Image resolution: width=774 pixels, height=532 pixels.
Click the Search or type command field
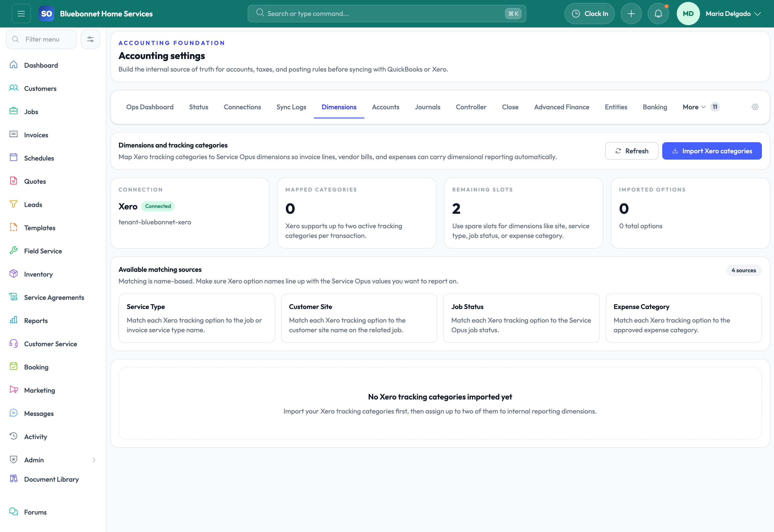387,14
